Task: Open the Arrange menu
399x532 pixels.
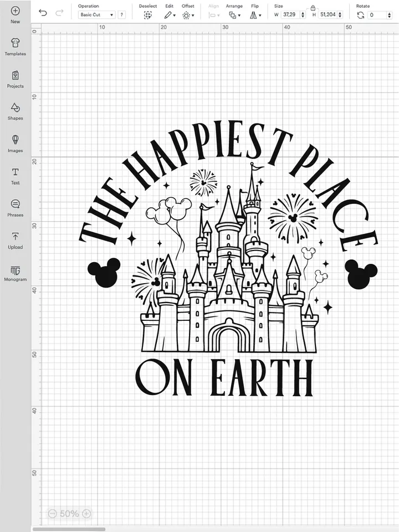Action: pyautogui.click(x=234, y=15)
